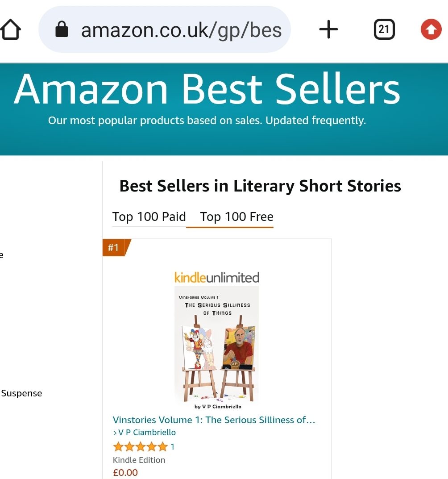
Task: Focus the amazon.co.uk address bar
Action: (181, 30)
